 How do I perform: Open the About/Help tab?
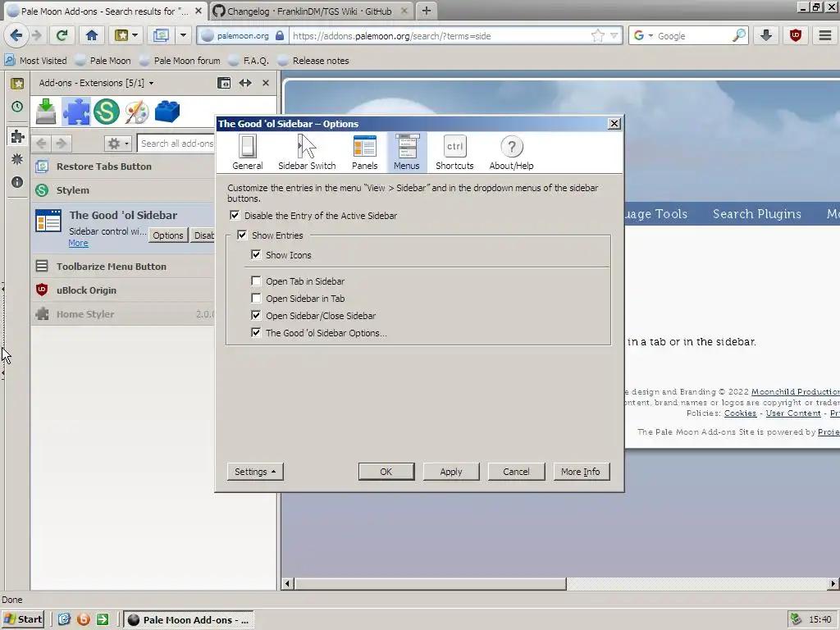[512, 152]
